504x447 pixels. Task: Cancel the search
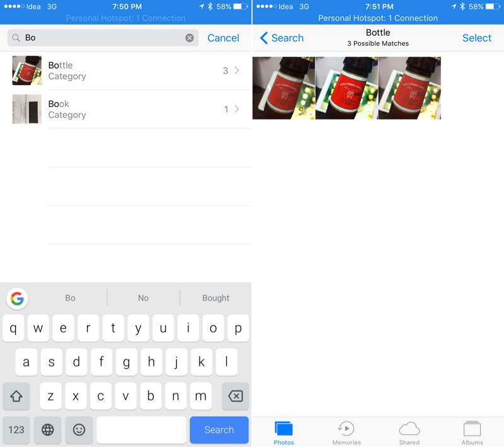(x=223, y=38)
